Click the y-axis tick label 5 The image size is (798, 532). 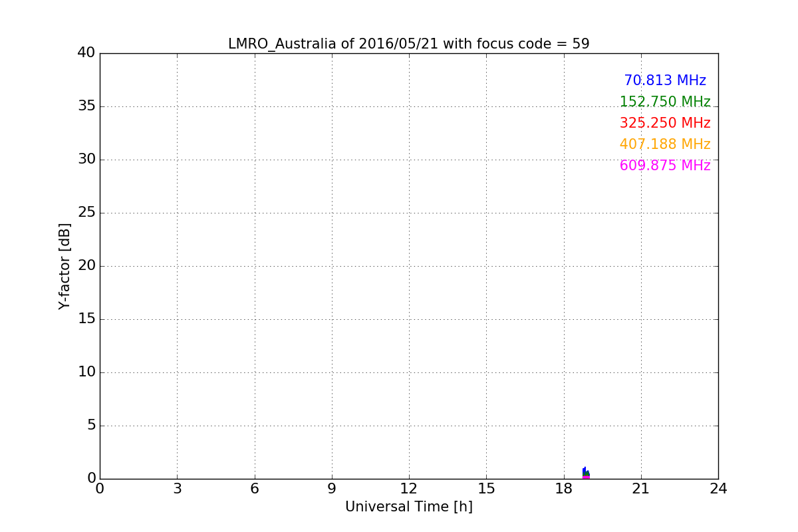[91, 426]
